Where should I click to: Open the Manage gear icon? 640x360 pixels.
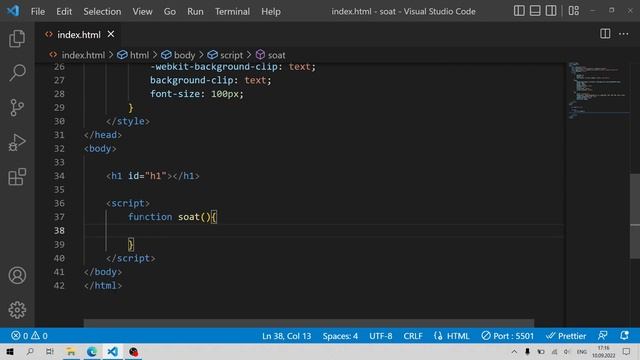point(17,310)
